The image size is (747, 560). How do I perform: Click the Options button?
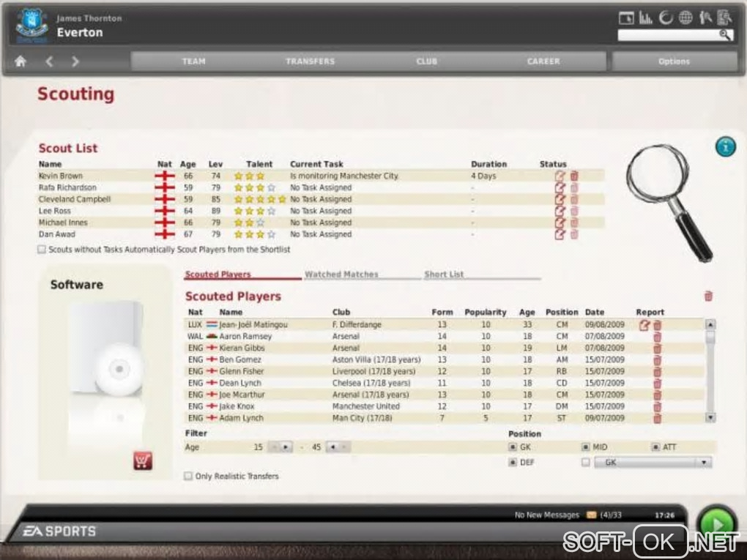(x=674, y=61)
